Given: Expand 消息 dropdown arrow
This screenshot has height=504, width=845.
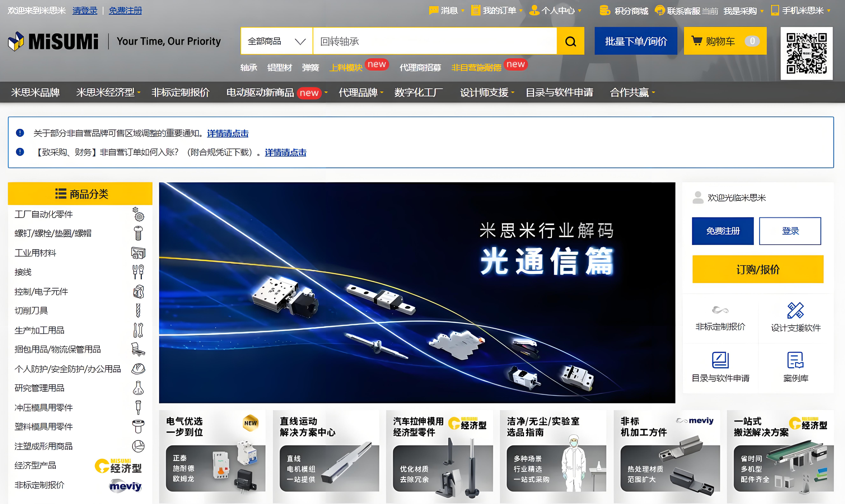Looking at the screenshot, I should pos(462,11).
